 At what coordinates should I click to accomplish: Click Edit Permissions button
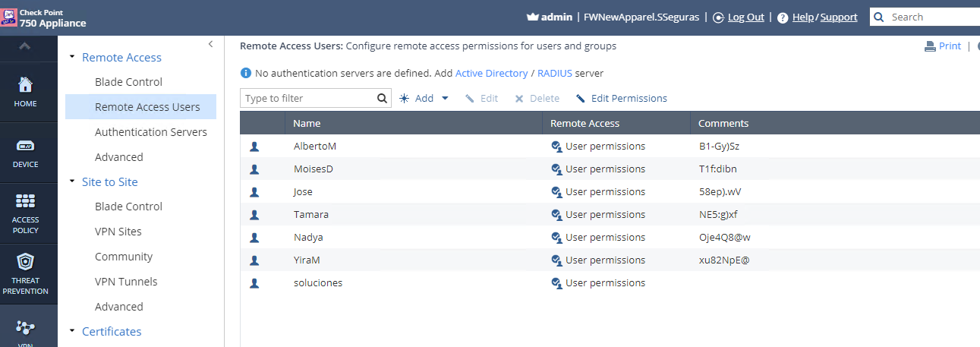[621, 99]
